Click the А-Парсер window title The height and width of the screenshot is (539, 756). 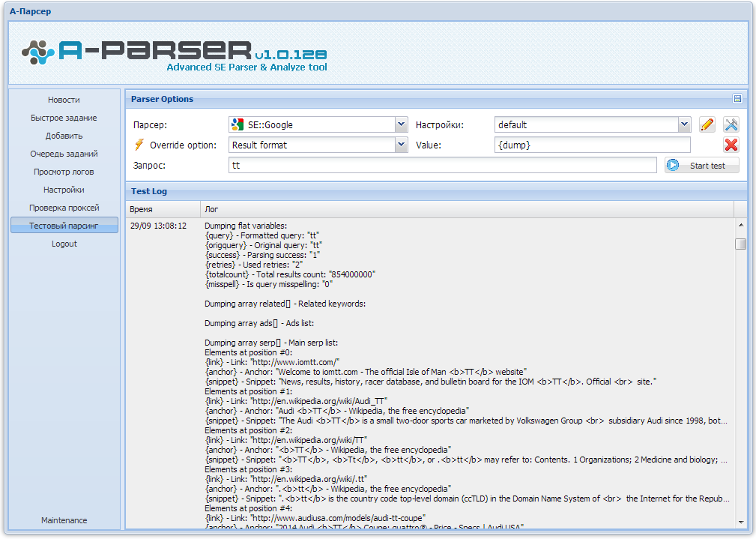[x=31, y=11]
